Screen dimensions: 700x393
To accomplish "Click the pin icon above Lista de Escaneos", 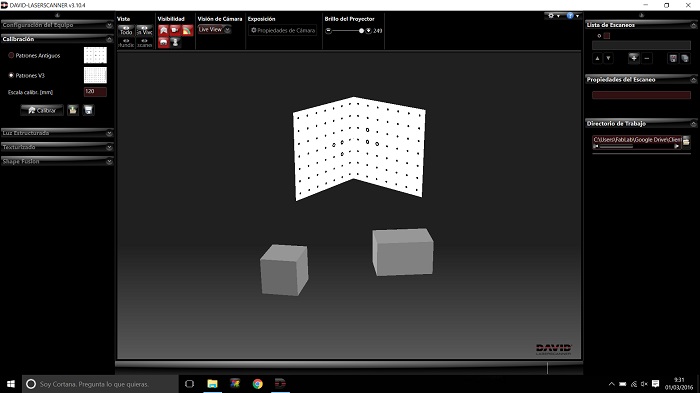I will [x=642, y=15].
